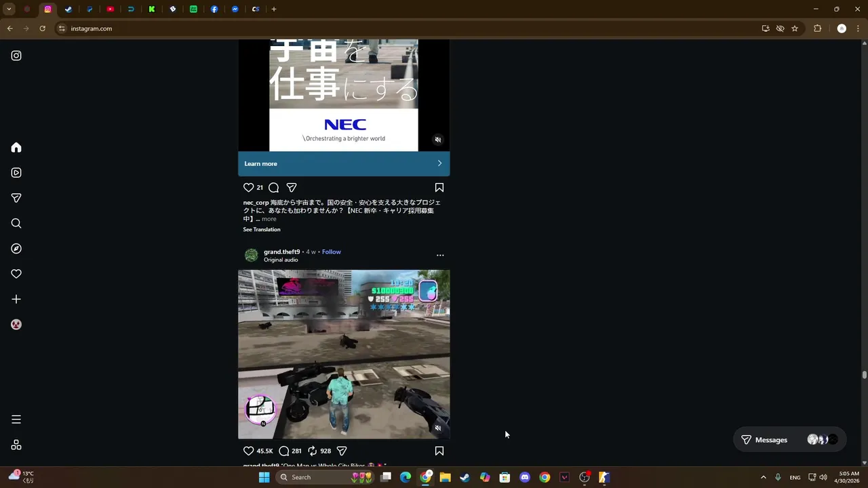Image resolution: width=868 pixels, height=488 pixels.
Task: Show hidden system tray icons
Action: [x=763, y=477]
